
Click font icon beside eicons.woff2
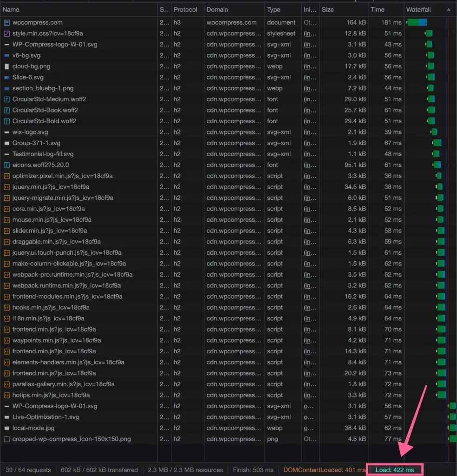click(7, 165)
